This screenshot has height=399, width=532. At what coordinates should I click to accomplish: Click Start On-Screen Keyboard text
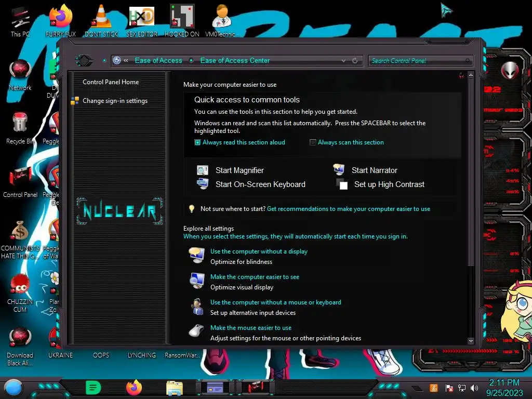click(x=260, y=184)
